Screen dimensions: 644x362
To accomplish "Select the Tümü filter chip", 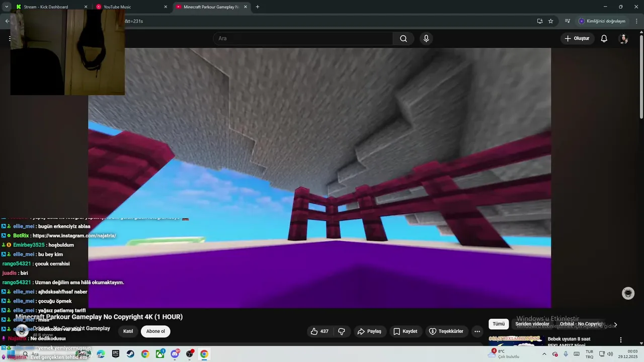I will point(499,324).
